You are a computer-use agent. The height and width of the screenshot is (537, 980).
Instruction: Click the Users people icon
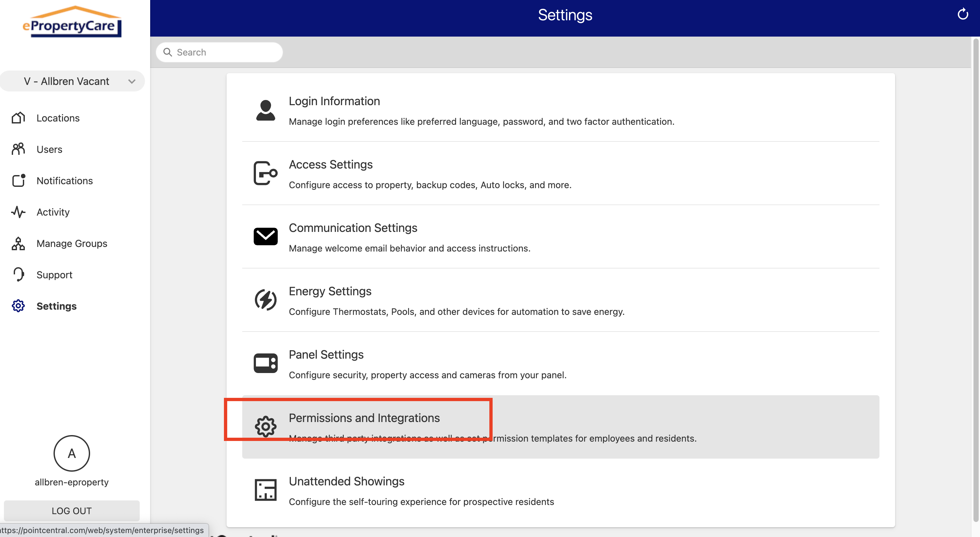click(x=18, y=149)
